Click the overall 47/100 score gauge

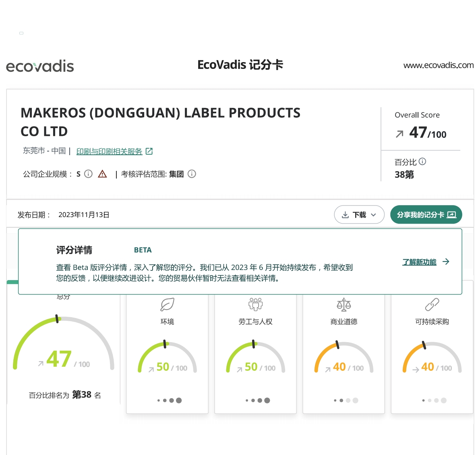coord(64,347)
